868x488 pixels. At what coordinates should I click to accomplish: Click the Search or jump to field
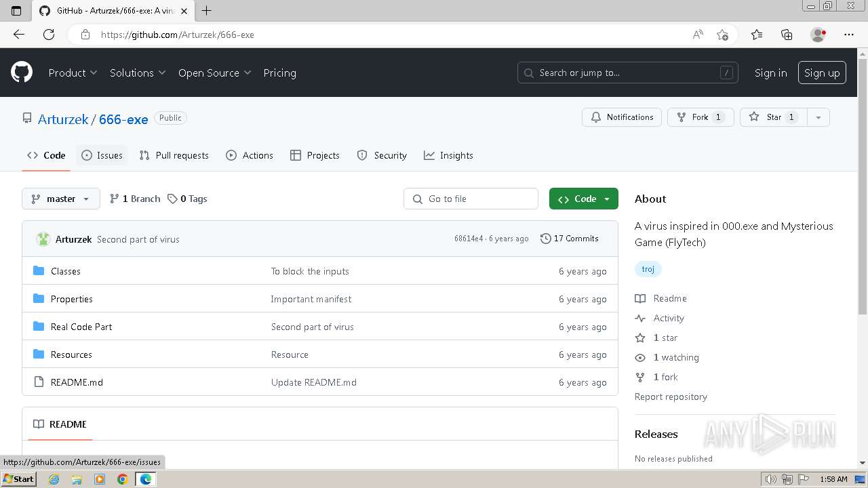(629, 73)
